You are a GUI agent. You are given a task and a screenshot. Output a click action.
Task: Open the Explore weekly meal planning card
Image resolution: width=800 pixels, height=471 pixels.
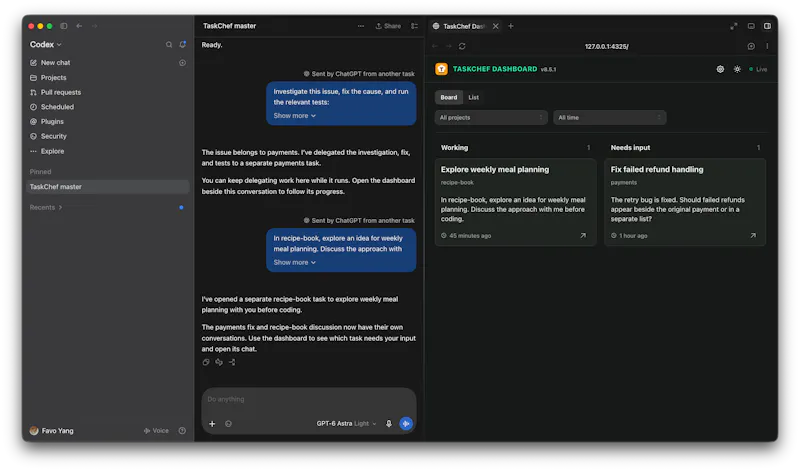pyautogui.click(x=515, y=203)
